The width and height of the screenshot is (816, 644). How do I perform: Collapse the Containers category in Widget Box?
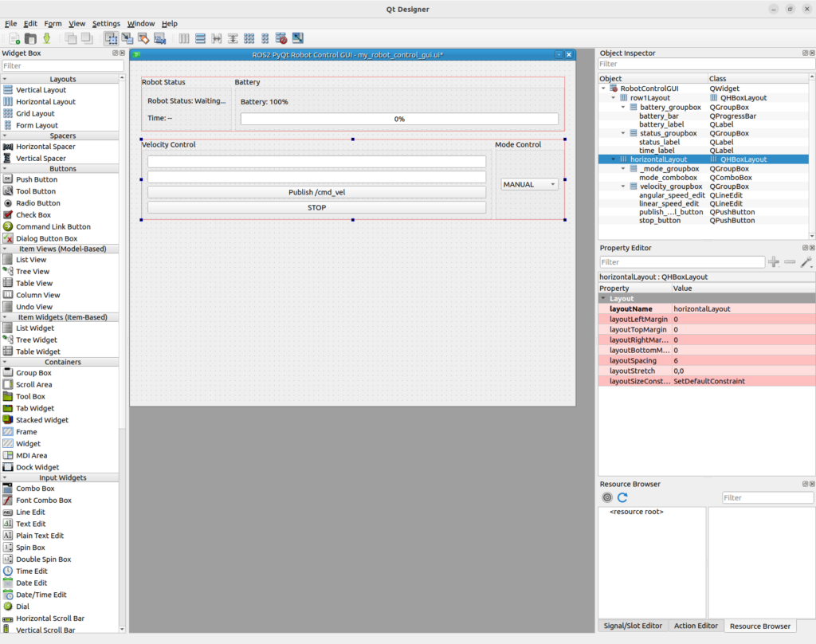[x=6, y=362]
